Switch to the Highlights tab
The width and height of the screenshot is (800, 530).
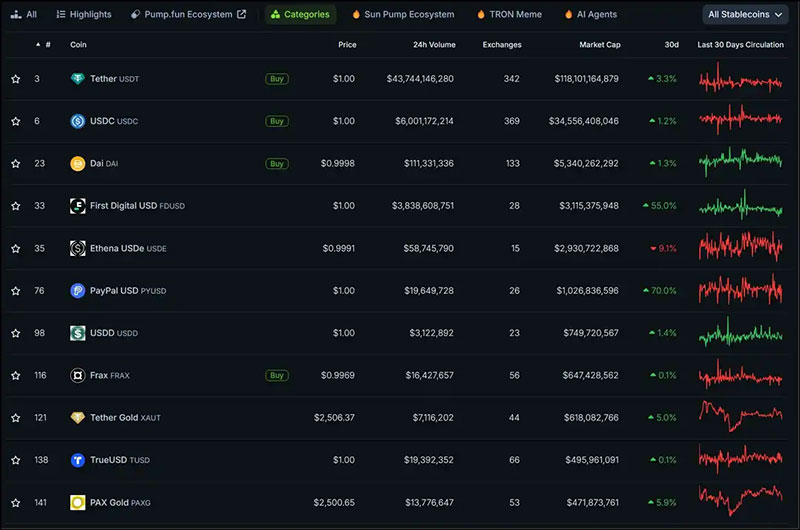pos(84,15)
